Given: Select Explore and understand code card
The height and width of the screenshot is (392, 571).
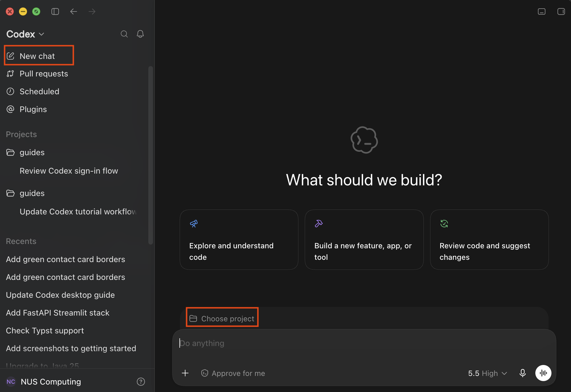Looking at the screenshot, I should coord(239,240).
